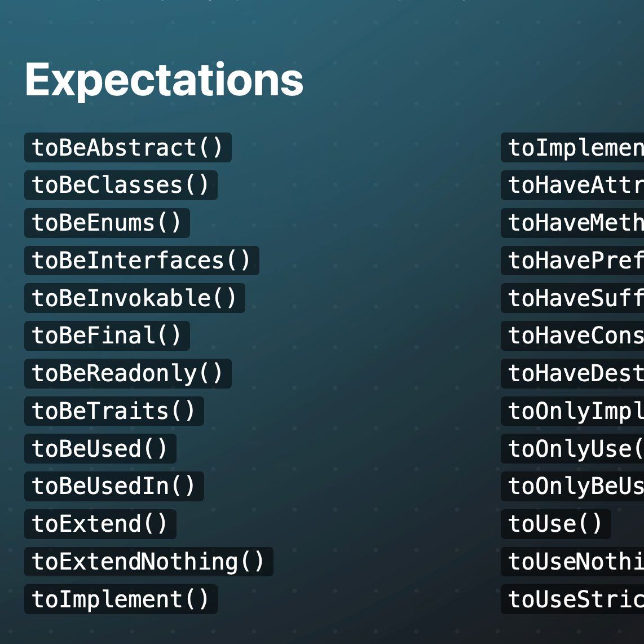Open the toBeReadonly() expectation

[x=128, y=374]
